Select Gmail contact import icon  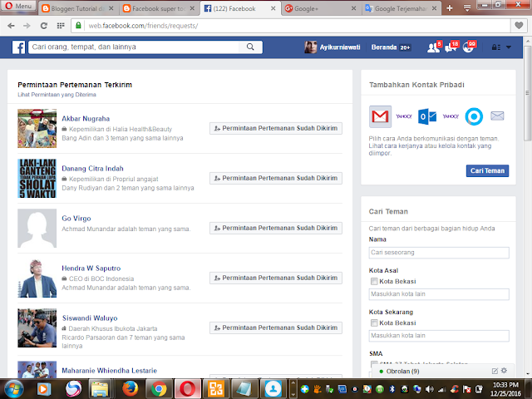click(381, 116)
